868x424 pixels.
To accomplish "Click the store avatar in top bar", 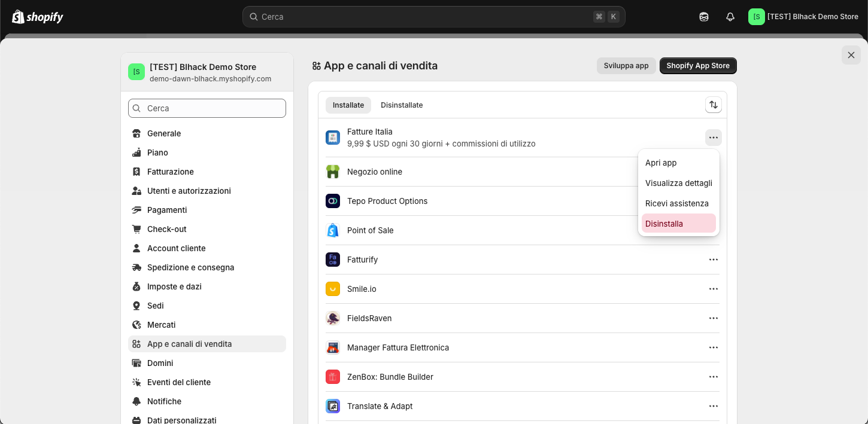I will 757,17.
